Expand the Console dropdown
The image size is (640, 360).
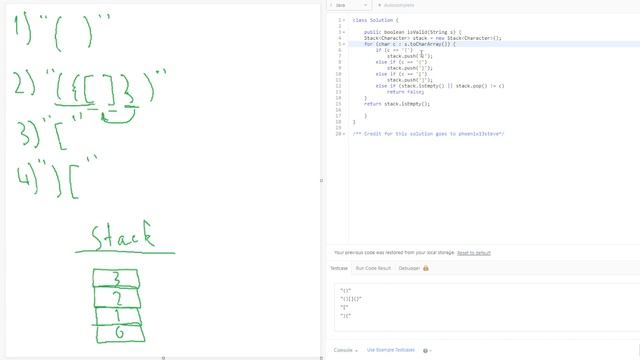click(x=346, y=350)
